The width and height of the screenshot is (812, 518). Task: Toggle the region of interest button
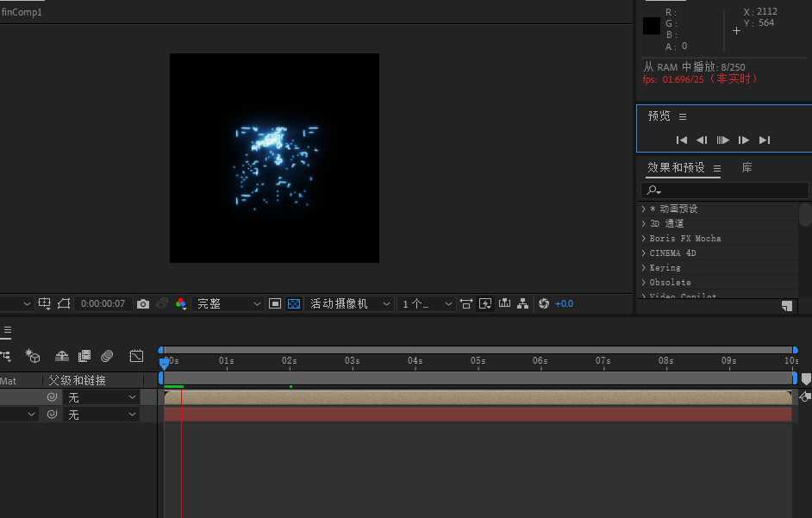tap(275, 303)
